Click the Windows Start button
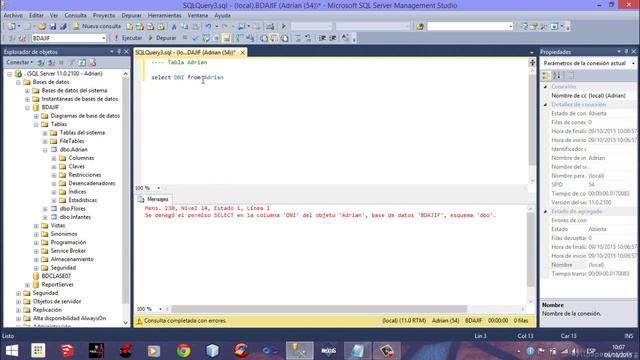Screen dimensions: 640x360 coord(12,351)
